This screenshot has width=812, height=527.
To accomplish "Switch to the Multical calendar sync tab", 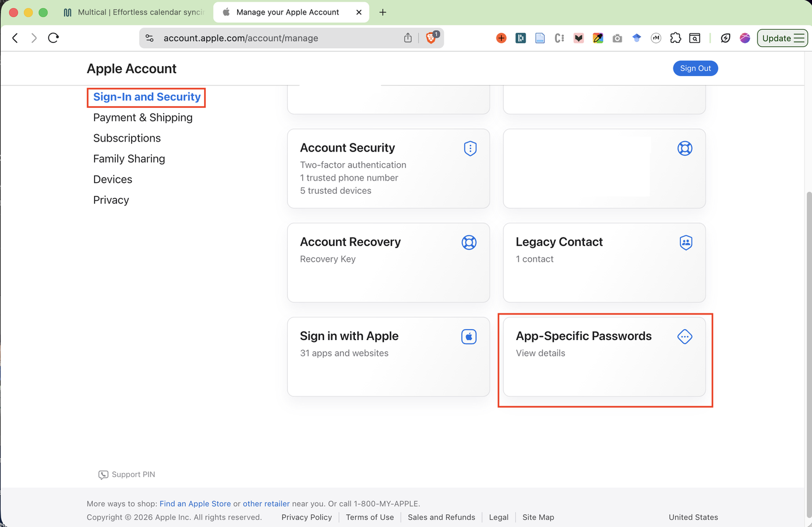I will (133, 12).
